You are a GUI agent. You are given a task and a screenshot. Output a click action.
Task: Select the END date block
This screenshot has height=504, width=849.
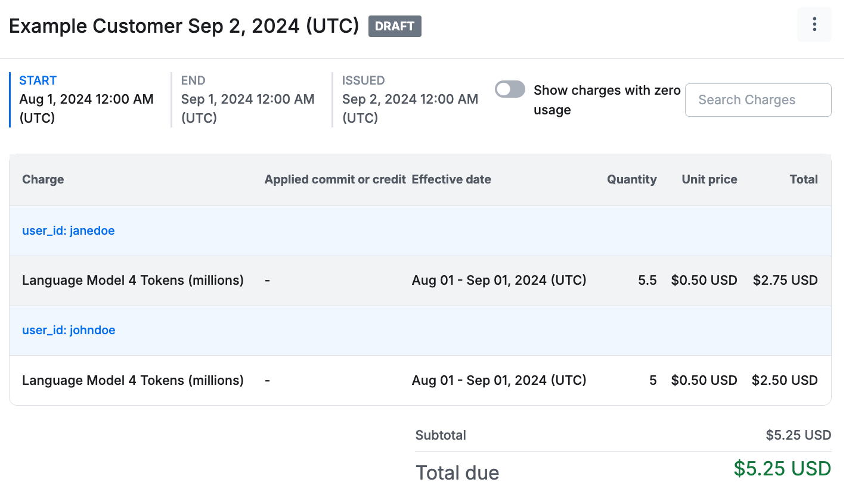coord(247,99)
